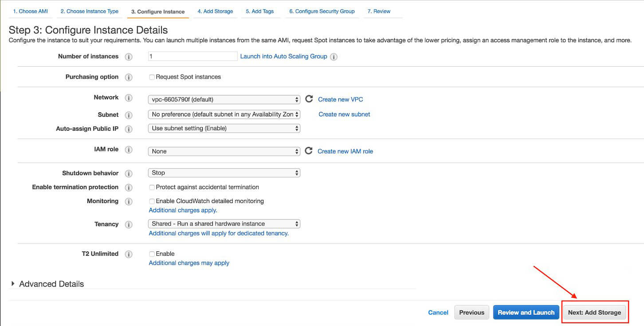The width and height of the screenshot is (644, 326).
Task: Open the Shutdown behavior dropdown
Action: [224, 173]
